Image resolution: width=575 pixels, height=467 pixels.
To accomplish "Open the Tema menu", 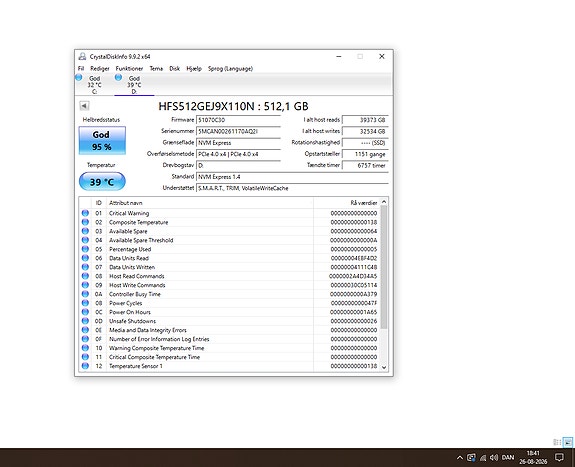I will [156, 69].
